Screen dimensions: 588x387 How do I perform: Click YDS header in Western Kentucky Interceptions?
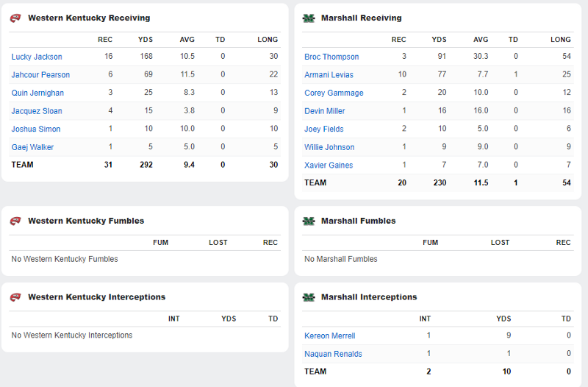click(229, 319)
